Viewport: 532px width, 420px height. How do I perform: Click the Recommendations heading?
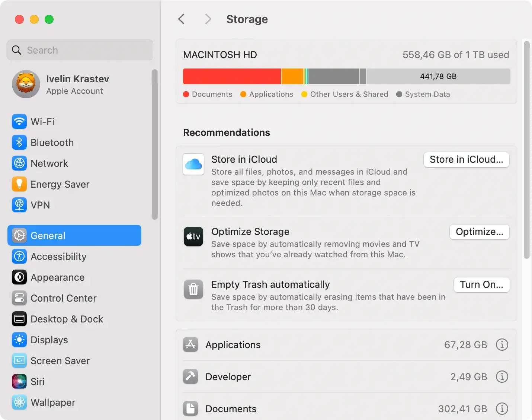coord(227,132)
